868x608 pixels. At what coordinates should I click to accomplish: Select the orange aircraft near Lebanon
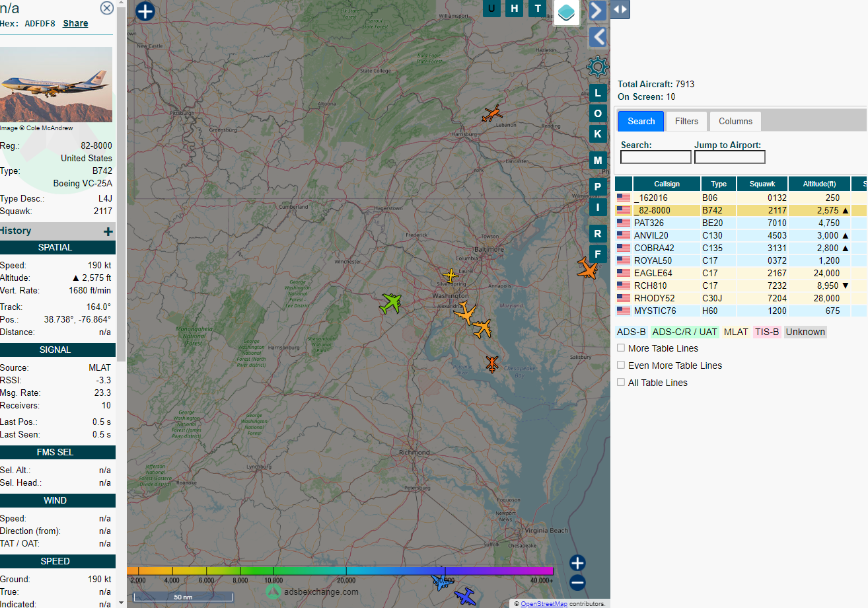pyautogui.click(x=492, y=114)
